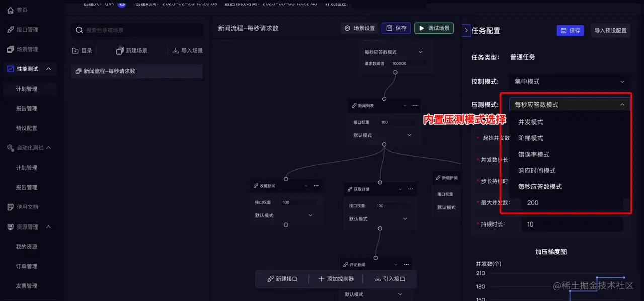Screen dimensions: 644x301
Task: Open the three-dot menu on 新闻列表 node
Action: coord(415,106)
